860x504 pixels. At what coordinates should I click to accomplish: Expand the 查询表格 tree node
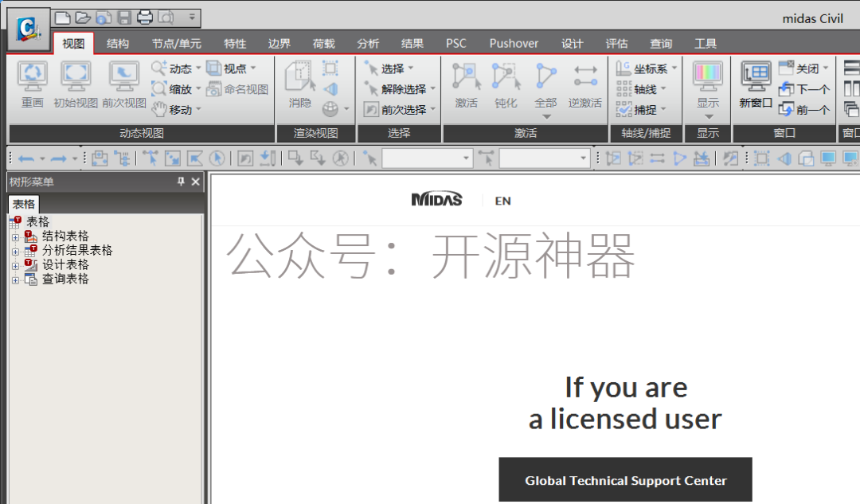(15, 280)
